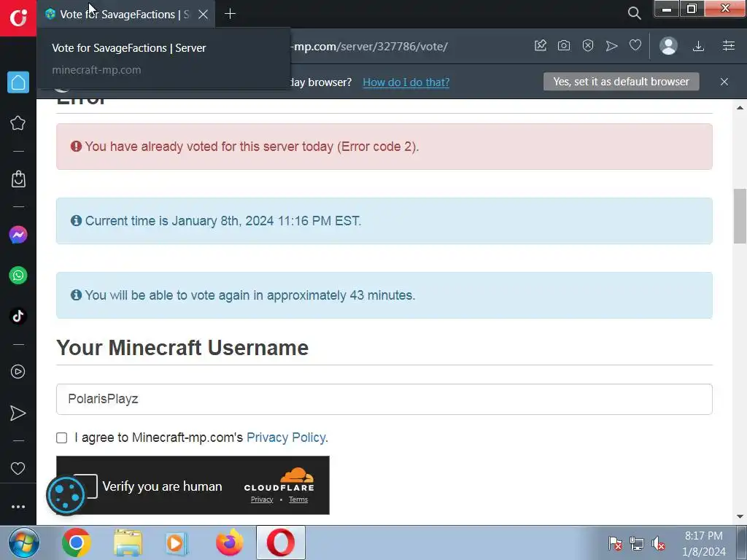The width and height of the screenshot is (747, 560).
Task: Launch WhatsApp from the sidebar
Action: (x=18, y=275)
